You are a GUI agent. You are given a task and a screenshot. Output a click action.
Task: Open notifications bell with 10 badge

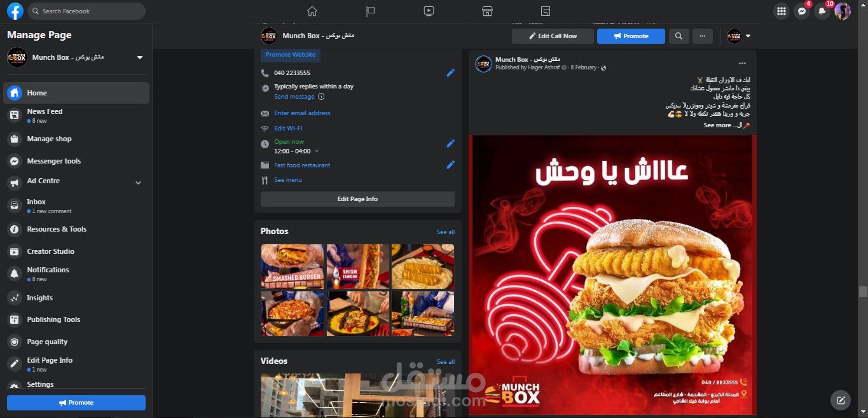tap(822, 11)
